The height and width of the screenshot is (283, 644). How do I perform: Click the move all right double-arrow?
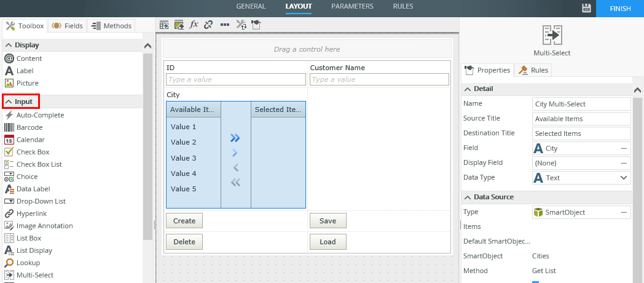coord(235,138)
